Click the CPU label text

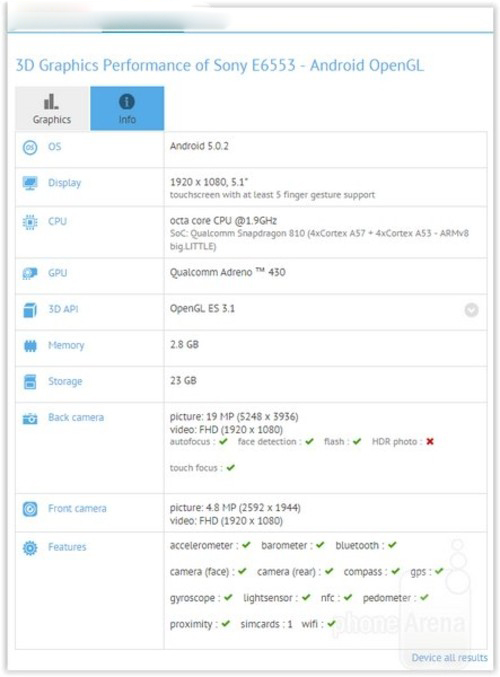(57, 221)
